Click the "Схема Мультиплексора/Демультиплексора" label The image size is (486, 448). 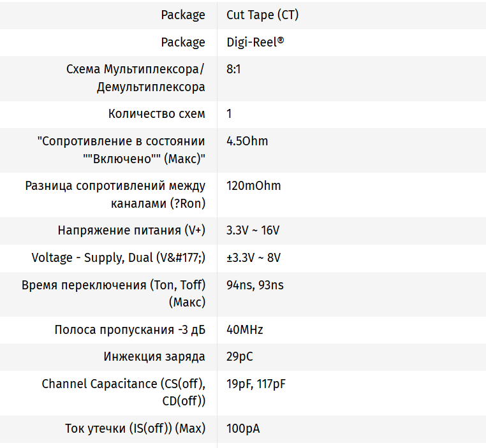[x=135, y=78]
